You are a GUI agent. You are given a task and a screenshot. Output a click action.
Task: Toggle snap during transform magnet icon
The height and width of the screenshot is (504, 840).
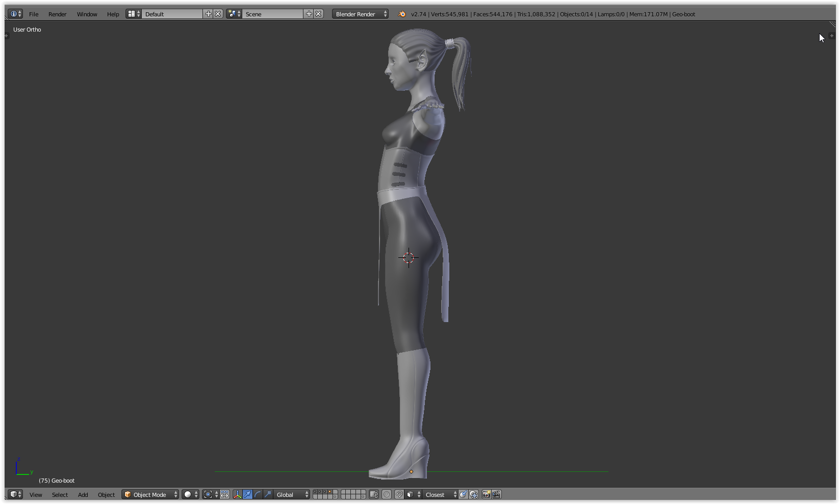pos(399,494)
